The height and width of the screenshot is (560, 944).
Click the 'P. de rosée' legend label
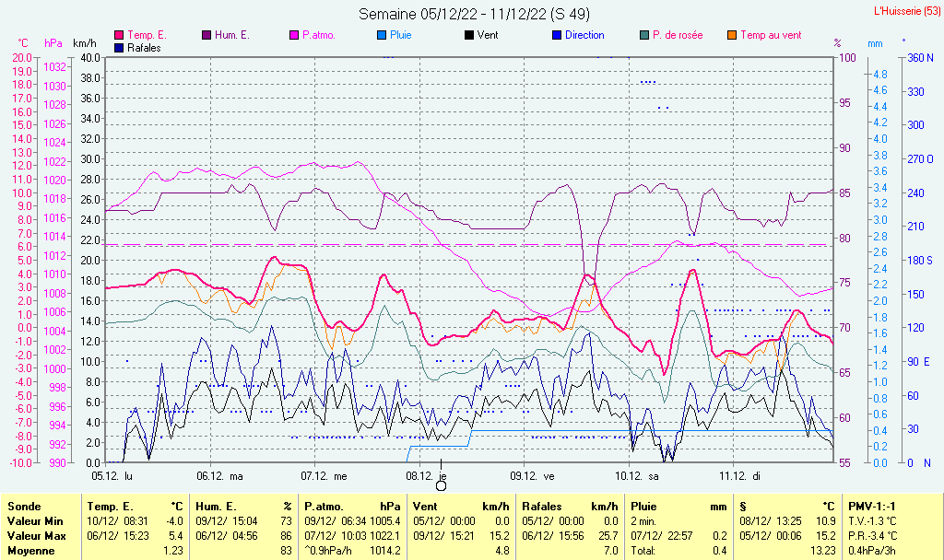tap(678, 36)
